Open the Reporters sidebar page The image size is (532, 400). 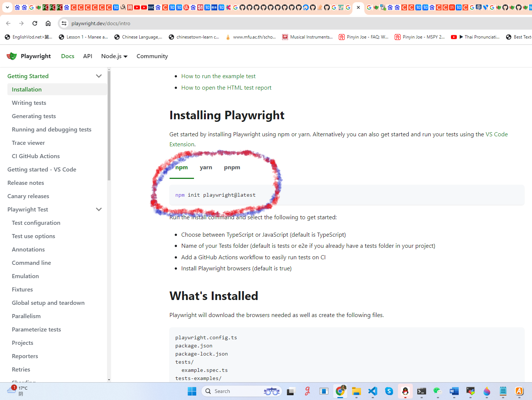click(25, 356)
